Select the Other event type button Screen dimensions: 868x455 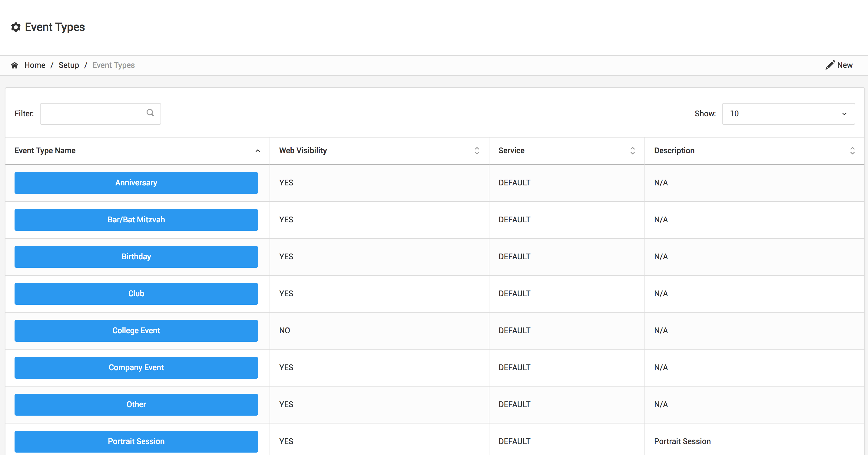[x=136, y=404]
